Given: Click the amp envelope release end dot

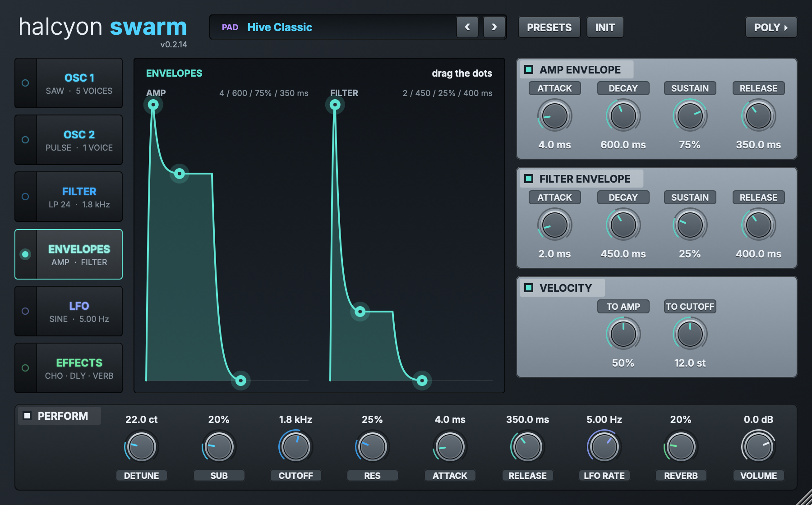Looking at the screenshot, I should (241, 381).
